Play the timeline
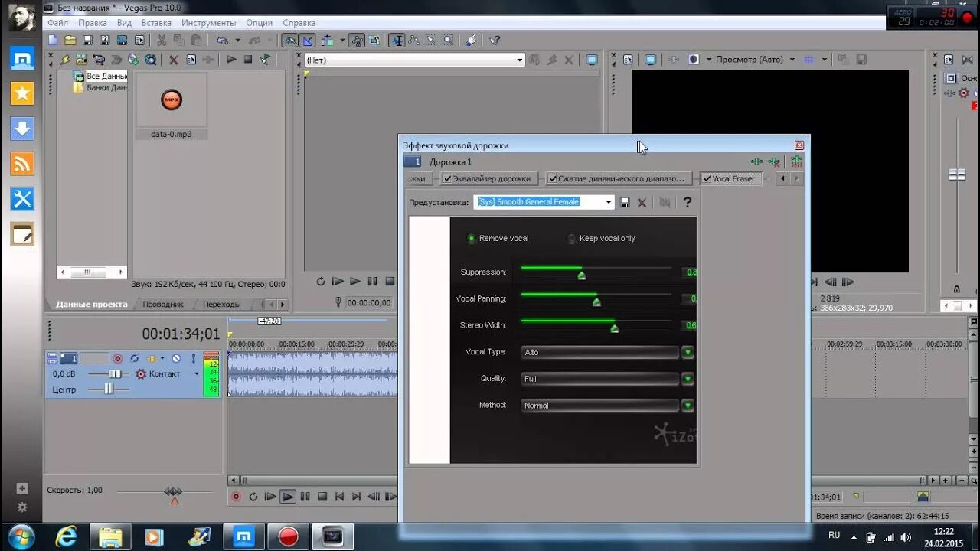The height and width of the screenshot is (551, 980). [288, 497]
